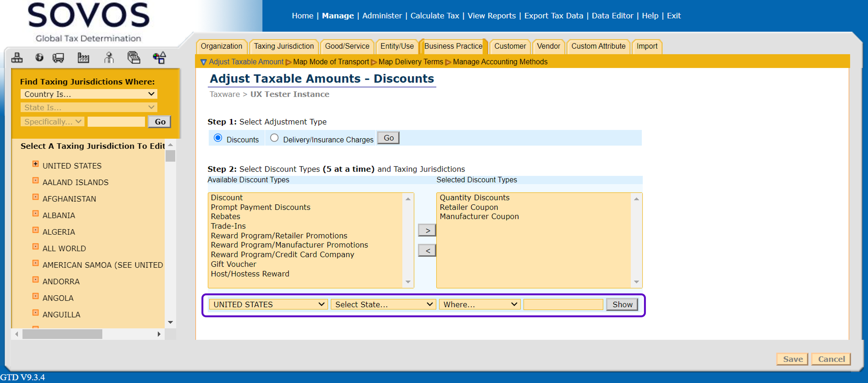Click the person/customer icon

[x=108, y=58]
